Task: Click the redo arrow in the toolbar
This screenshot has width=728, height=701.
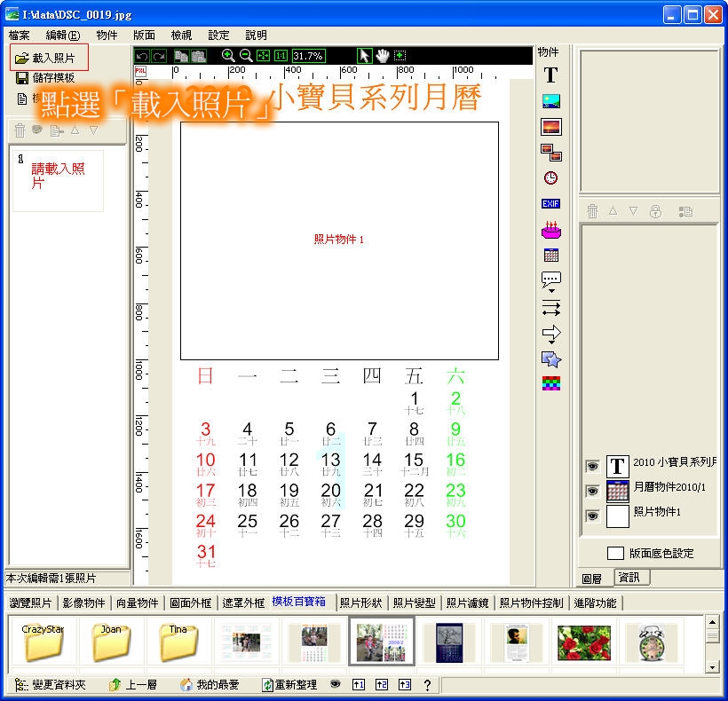Action: (x=159, y=56)
